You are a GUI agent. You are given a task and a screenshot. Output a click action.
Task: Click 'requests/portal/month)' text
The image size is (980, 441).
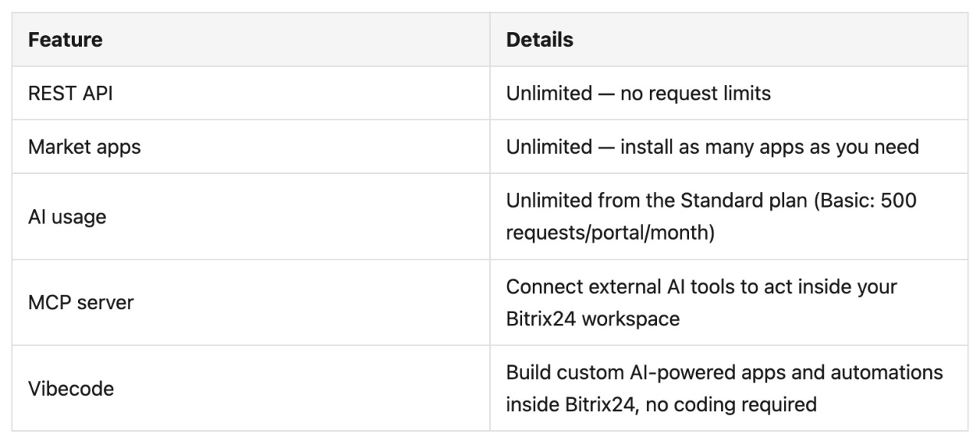point(610,233)
